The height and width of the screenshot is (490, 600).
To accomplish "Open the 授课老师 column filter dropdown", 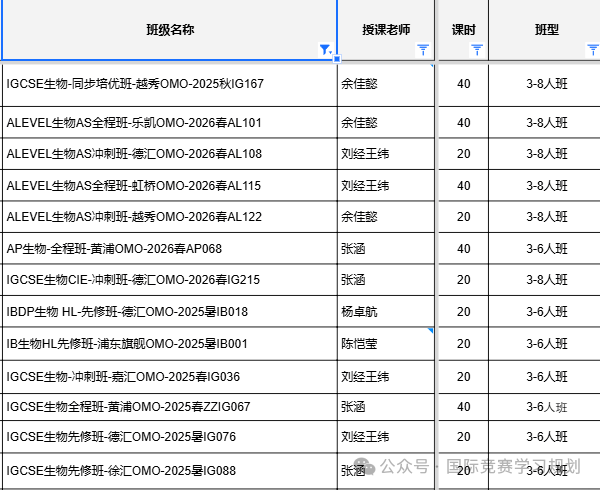I will (423, 49).
